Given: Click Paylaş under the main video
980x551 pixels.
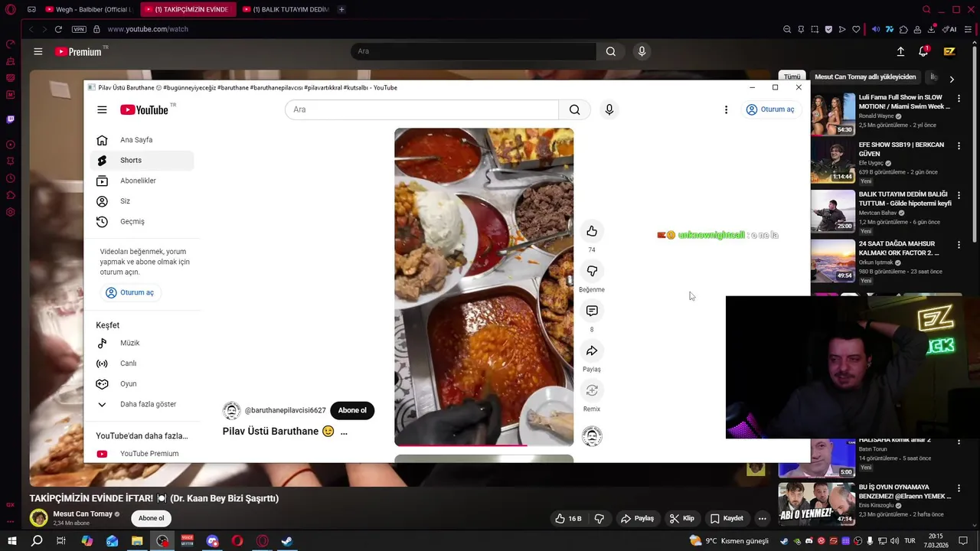Looking at the screenshot, I should (x=637, y=518).
